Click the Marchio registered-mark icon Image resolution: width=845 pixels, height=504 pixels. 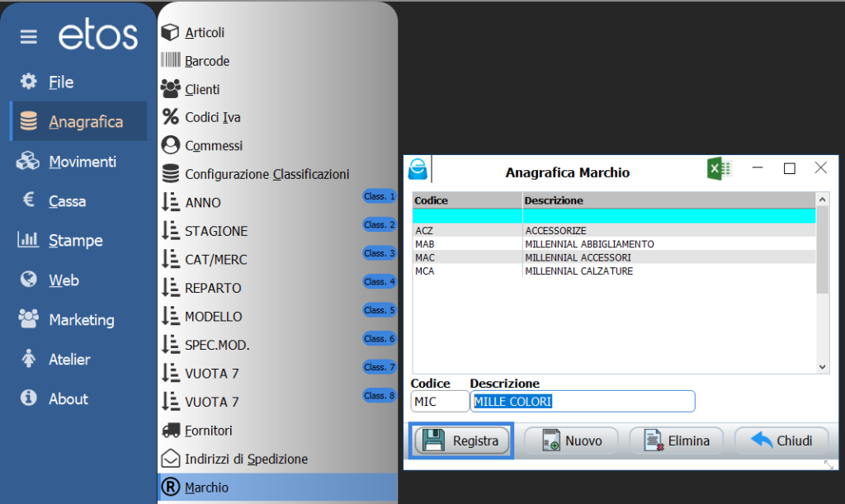click(x=171, y=487)
